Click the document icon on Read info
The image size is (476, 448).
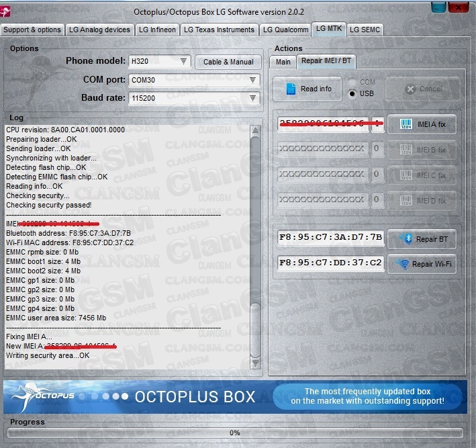[x=291, y=89]
